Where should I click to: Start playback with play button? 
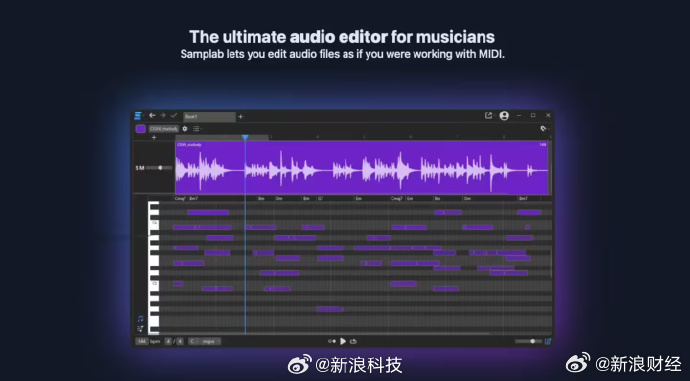click(x=343, y=341)
